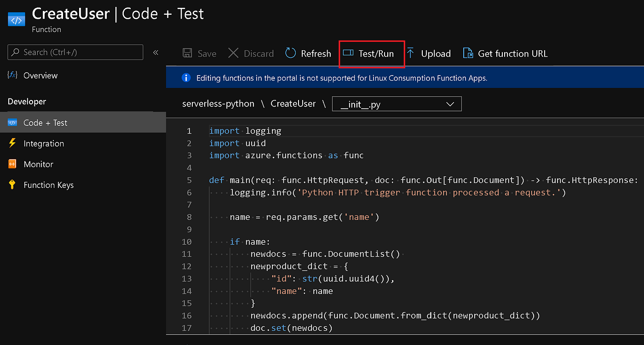Click the Refresh circular arrow icon
Viewport: 644px width, 345px height.
pos(291,53)
